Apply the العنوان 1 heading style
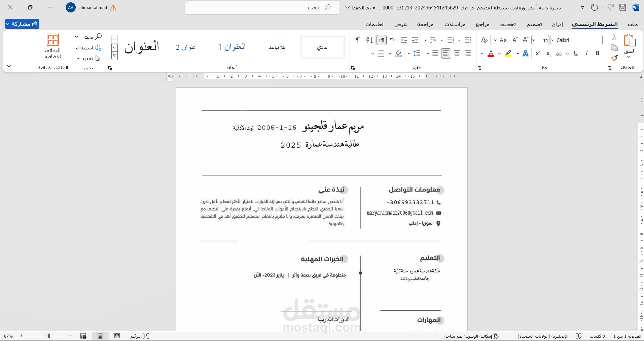This screenshot has width=644, height=341. point(232,47)
